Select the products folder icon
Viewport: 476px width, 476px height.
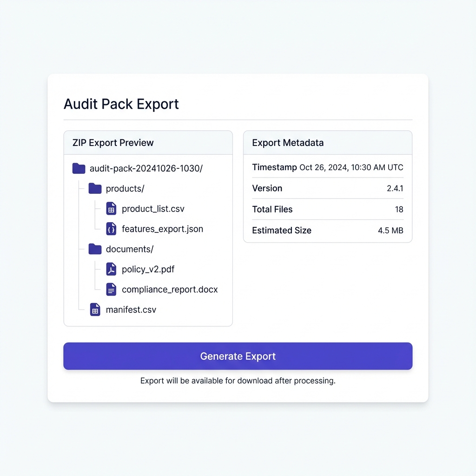(95, 188)
